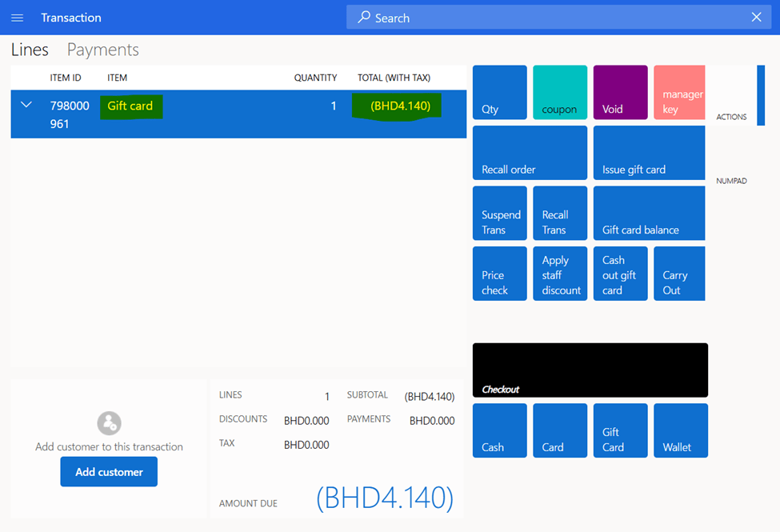Open the Numpad side panel
Image resolution: width=780 pixels, height=532 pixels.
(x=731, y=181)
